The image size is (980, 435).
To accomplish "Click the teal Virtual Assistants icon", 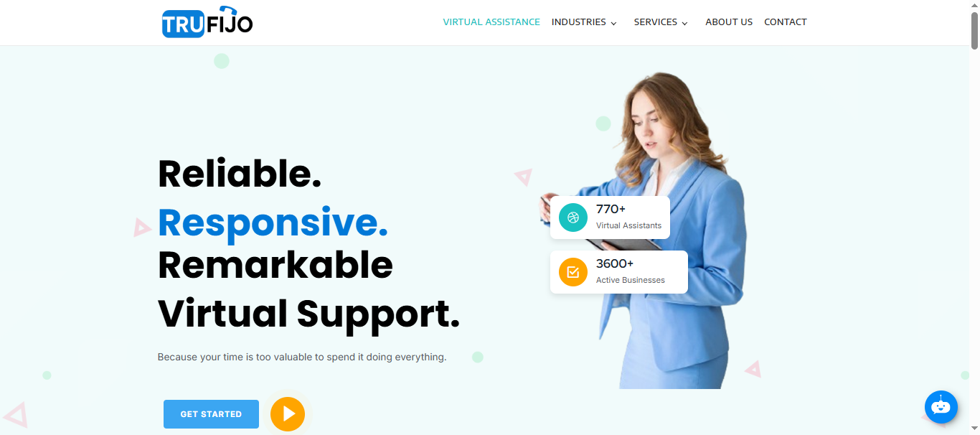I will (x=573, y=217).
